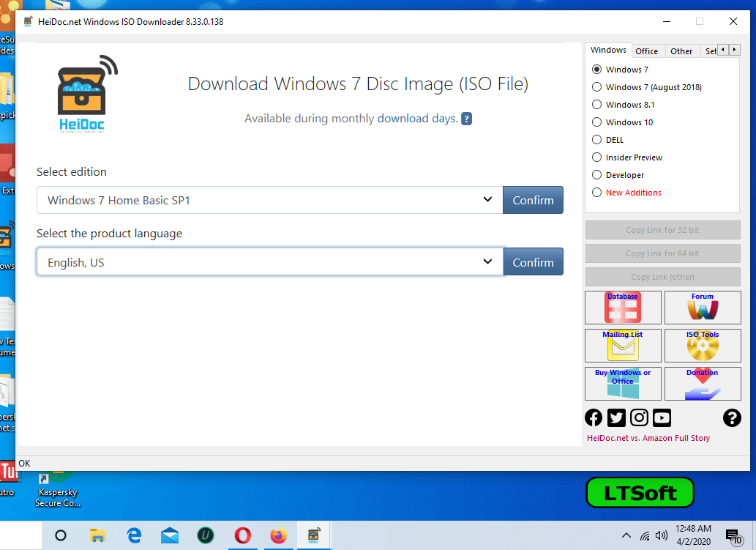Screen dimensions: 756x550
Task: Open Buy Windows or Office tile
Action: point(623,384)
